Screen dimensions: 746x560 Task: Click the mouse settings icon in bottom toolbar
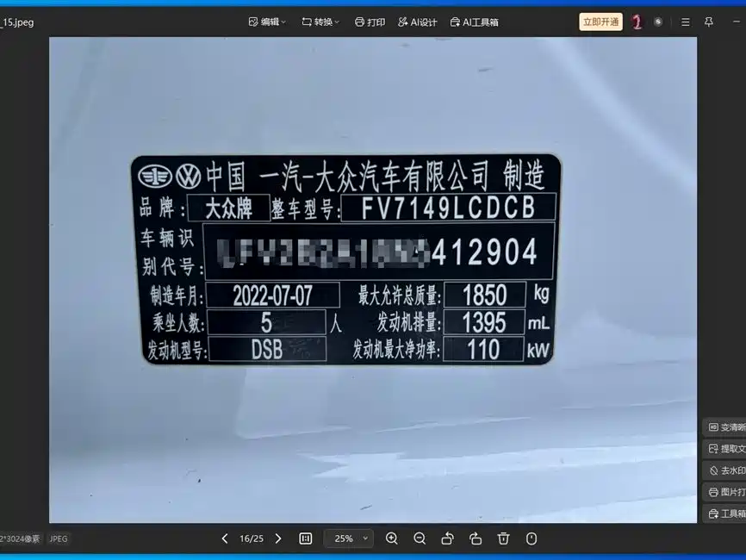pyautogui.click(x=532, y=538)
